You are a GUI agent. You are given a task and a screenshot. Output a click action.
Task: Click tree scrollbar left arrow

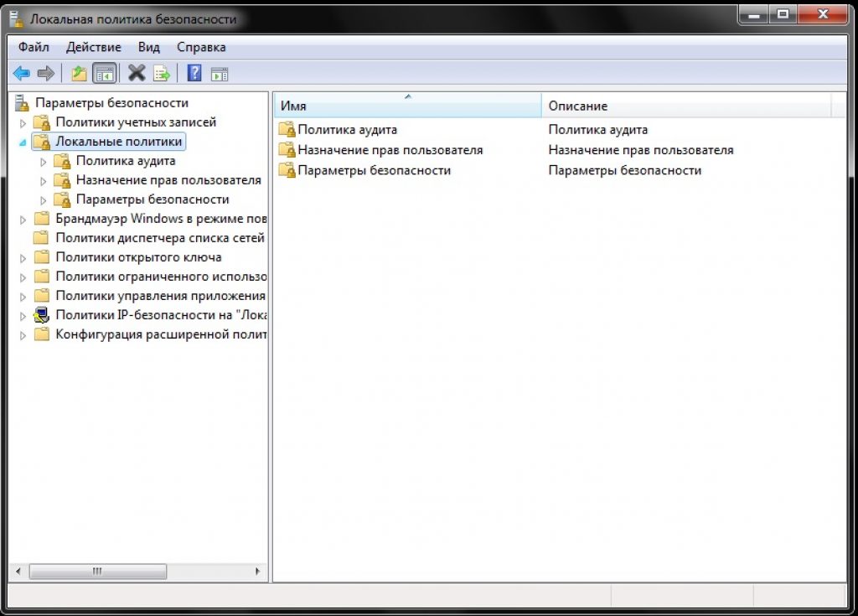click(x=18, y=572)
